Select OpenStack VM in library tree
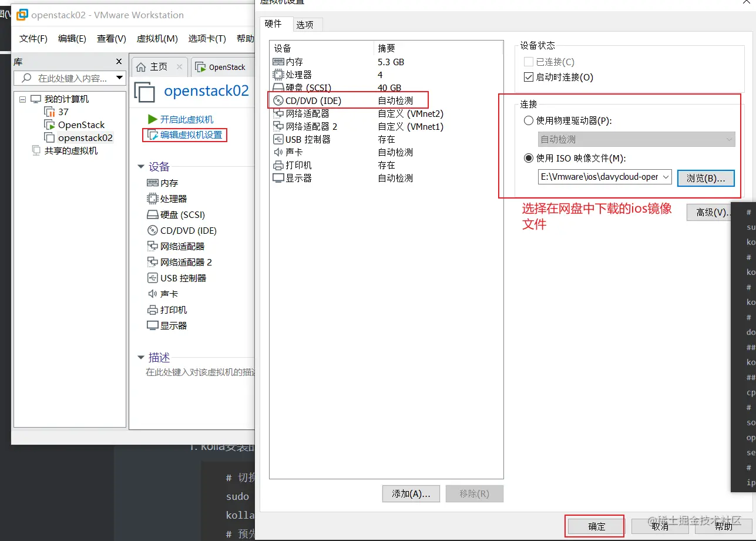756x541 pixels. point(81,125)
